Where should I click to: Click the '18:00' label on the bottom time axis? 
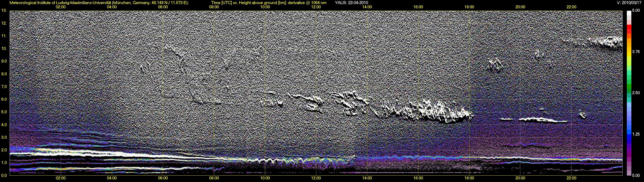click(x=469, y=178)
